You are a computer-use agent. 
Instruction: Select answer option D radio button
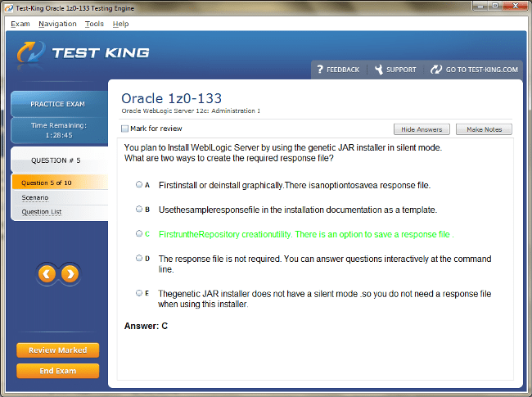coord(139,258)
